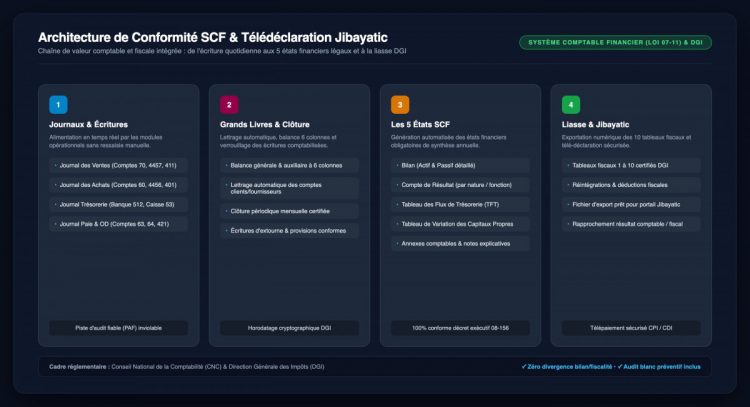Open Bilan (Actif & Passif détaillé)
Image resolution: width=750 pixels, height=407 pixels.
(x=460, y=165)
